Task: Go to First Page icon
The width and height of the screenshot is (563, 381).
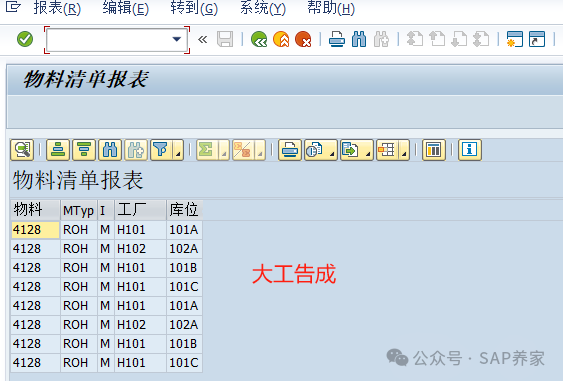Action: pyautogui.click(x=414, y=39)
